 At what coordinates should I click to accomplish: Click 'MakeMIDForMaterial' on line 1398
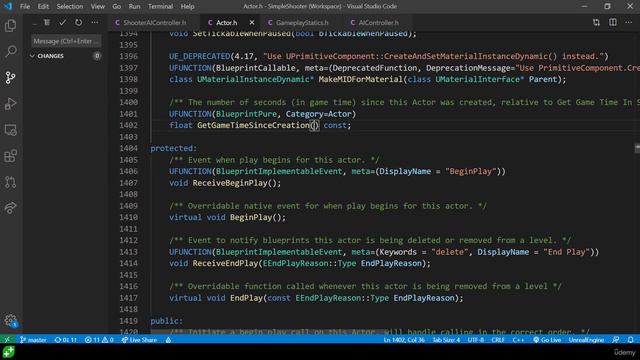(x=360, y=79)
